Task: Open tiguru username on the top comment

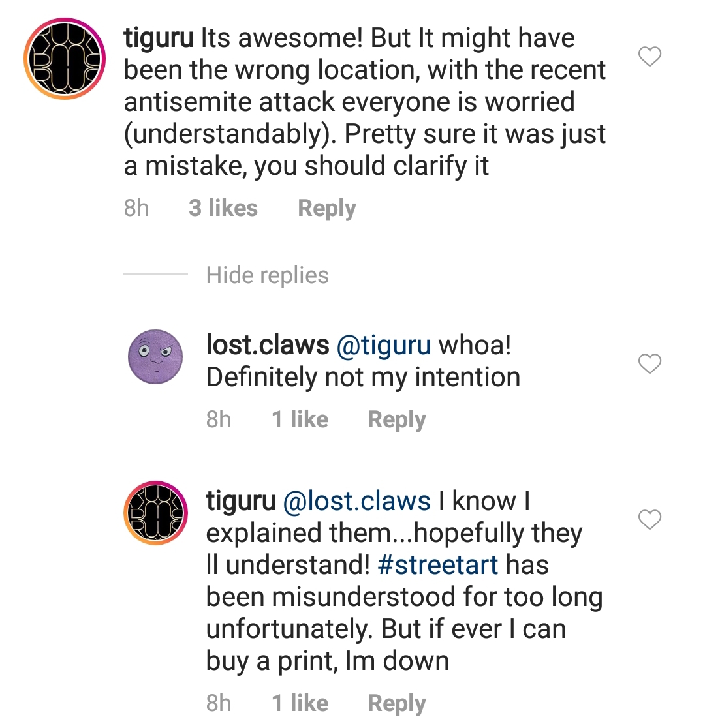Action: pos(159,38)
